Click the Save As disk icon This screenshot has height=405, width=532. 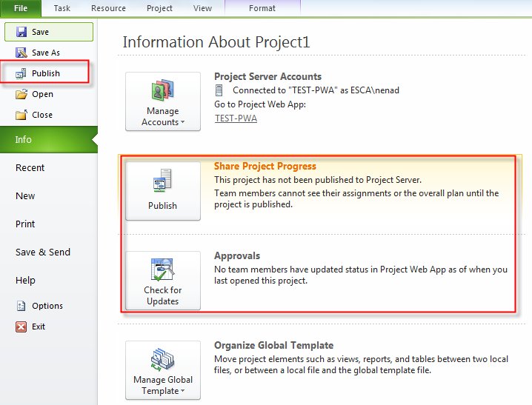[x=21, y=53]
